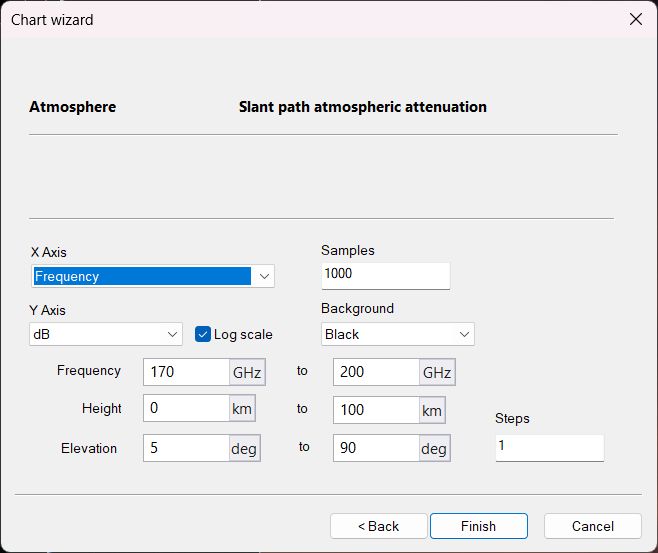This screenshot has width=658, height=553.
Task: Select the Elevation end value field
Action: click(376, 448)
